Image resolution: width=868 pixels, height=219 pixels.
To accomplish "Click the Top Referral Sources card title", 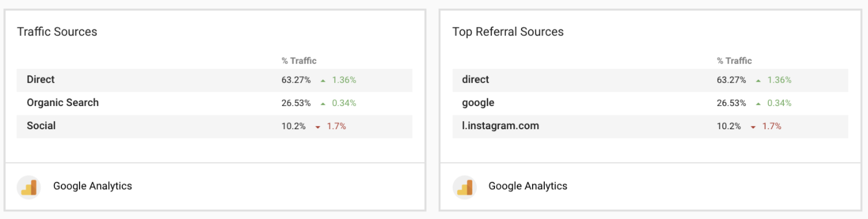I will point(508,32).
